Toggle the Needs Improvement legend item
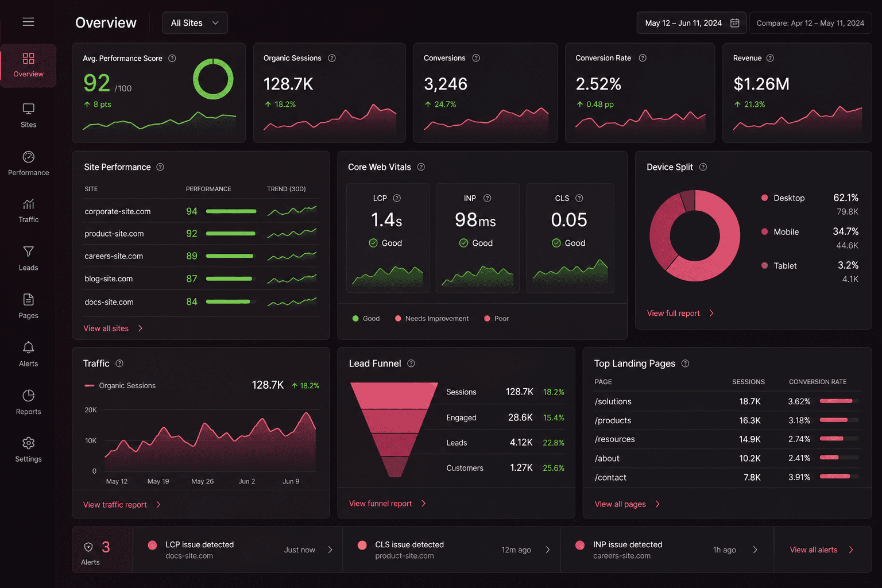This screenshot has width=882, height=588. tap(432, 318)
